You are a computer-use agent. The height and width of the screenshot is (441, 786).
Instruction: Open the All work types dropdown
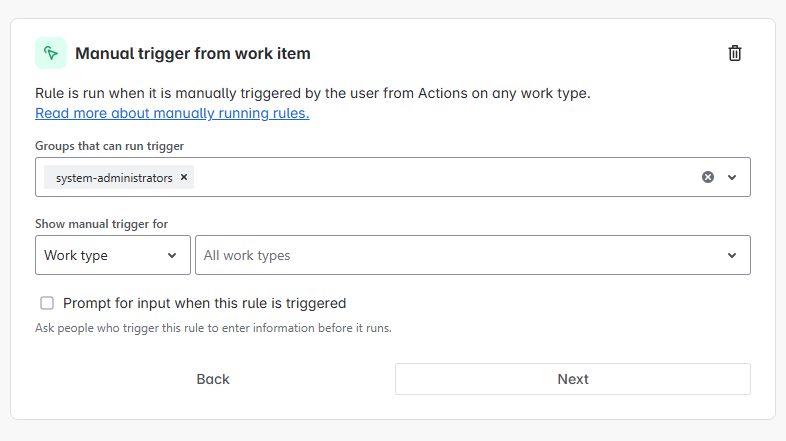click(x=460, y=255)
